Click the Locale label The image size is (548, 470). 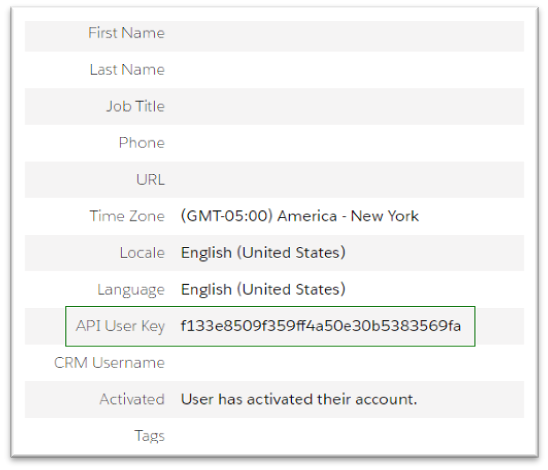142,253
